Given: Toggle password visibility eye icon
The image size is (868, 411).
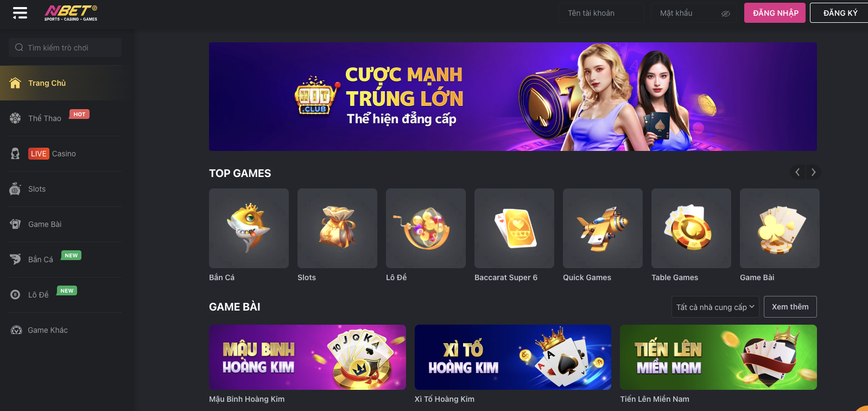Looking at the screenshot, I should point(725,14).
